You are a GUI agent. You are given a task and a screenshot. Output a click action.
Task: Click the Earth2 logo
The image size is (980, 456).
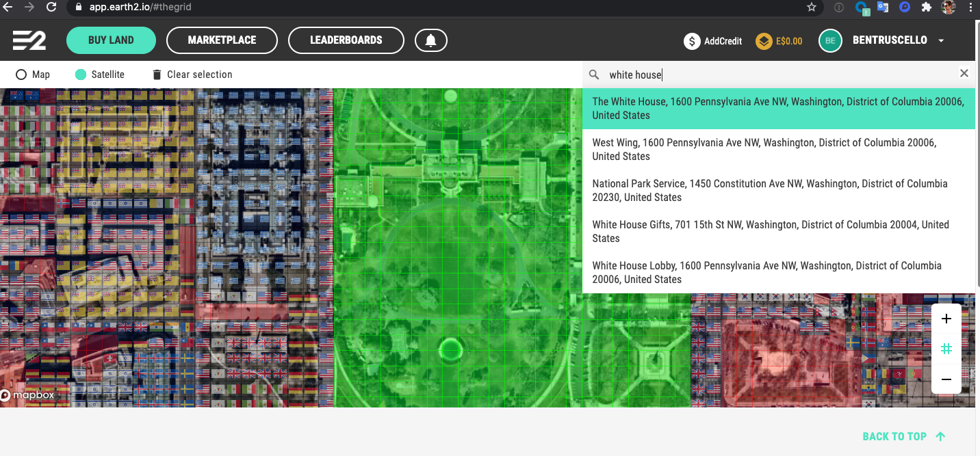click(x=29, y=40)
